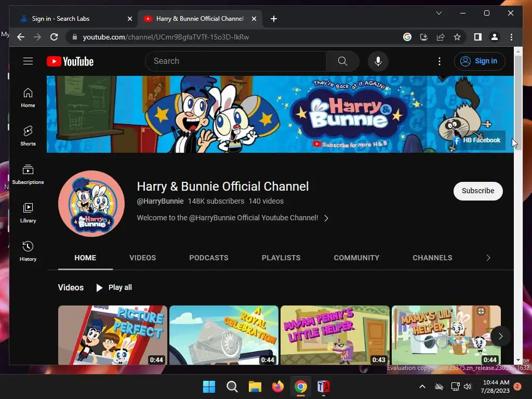Open the volume control in system tray
532x399 pixels.
(468, 387)
